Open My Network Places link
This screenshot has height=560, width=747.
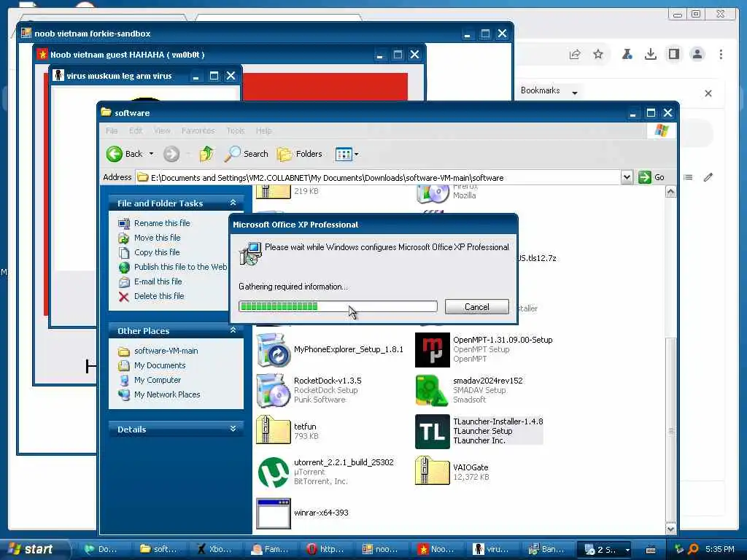tap(167, 394)
